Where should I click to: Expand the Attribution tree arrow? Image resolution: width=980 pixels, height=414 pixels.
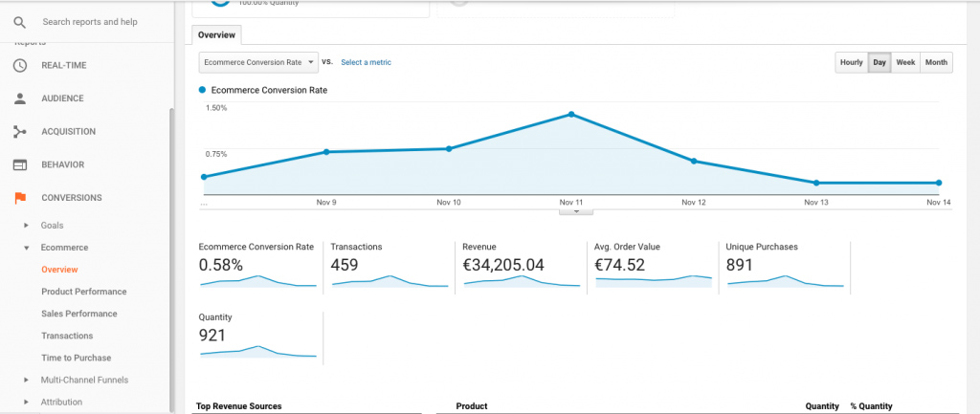point(26,403)
